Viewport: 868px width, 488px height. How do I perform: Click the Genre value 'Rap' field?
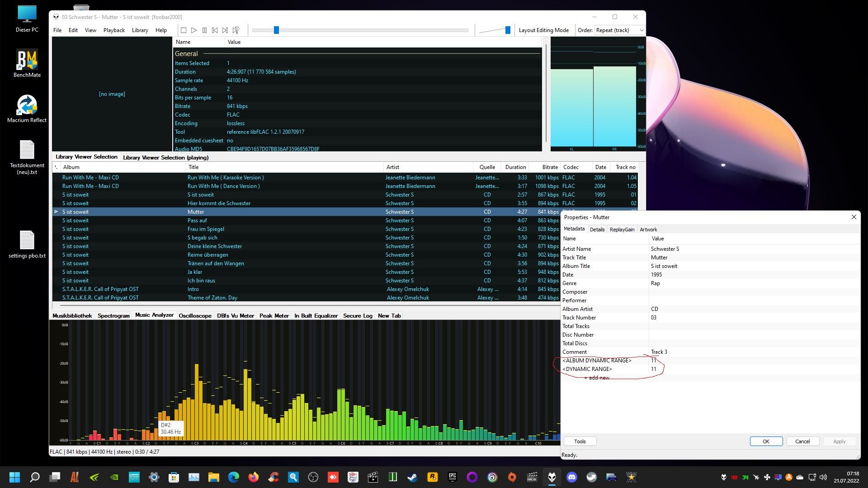coord(754,283)
